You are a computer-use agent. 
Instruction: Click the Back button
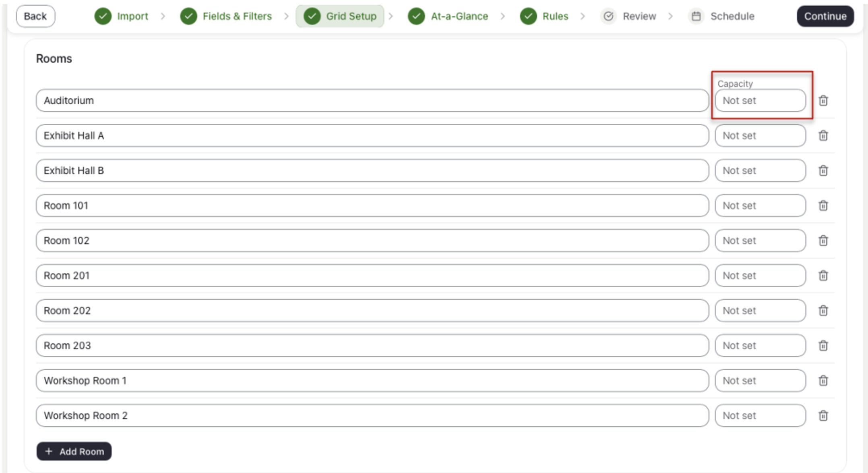coord(35,16)
